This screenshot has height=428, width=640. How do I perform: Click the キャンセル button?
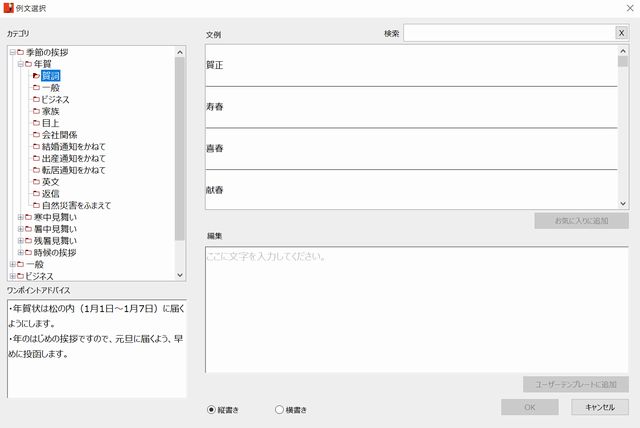600,407
